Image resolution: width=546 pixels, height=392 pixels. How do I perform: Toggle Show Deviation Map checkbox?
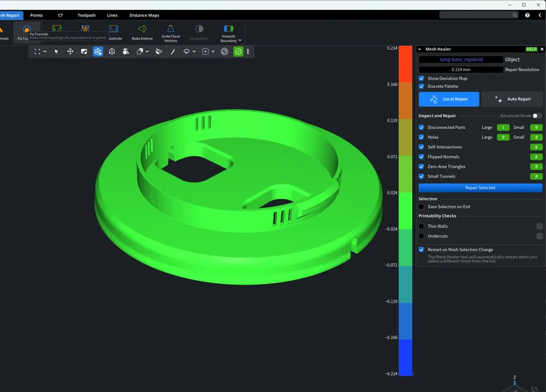(422, 78)
